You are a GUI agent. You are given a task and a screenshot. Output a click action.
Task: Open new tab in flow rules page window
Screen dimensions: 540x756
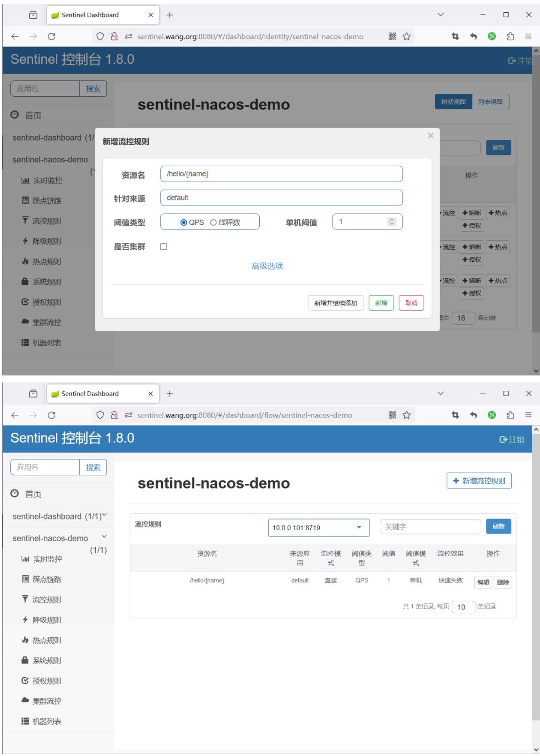[170, 394]
